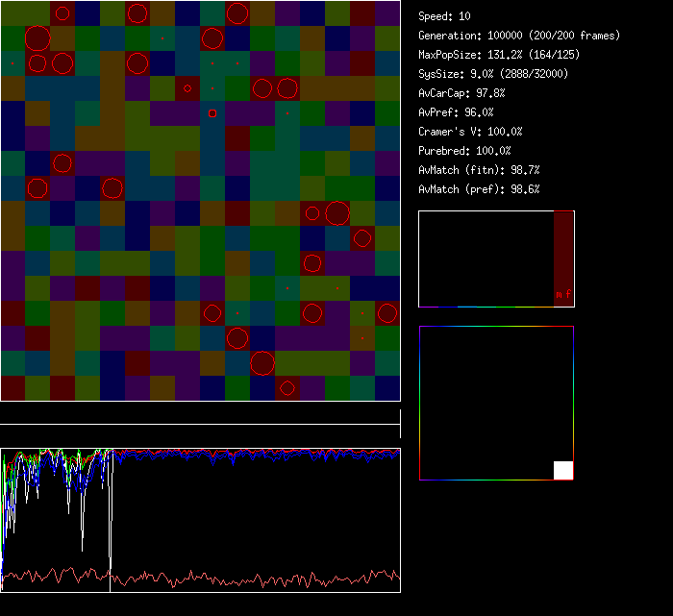Select the AvMatch (fitn) statistic

pyautogui.click(x=479, y=170)
